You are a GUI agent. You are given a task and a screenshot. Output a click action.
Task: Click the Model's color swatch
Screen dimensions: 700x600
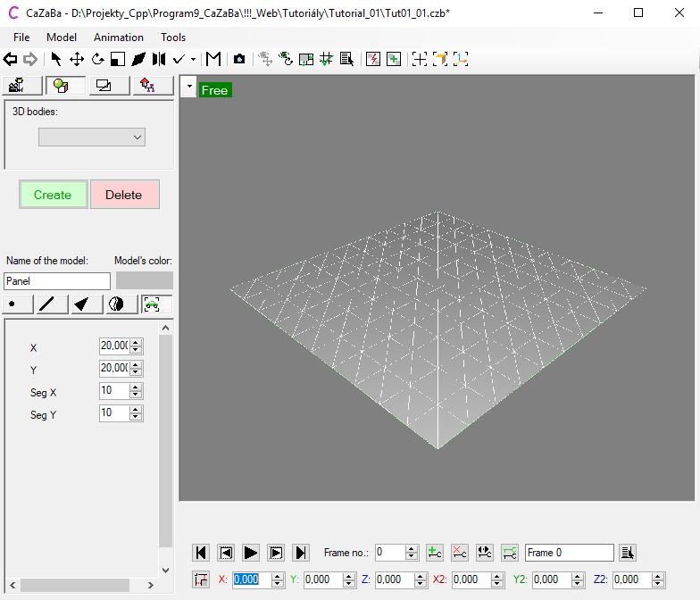145,280
